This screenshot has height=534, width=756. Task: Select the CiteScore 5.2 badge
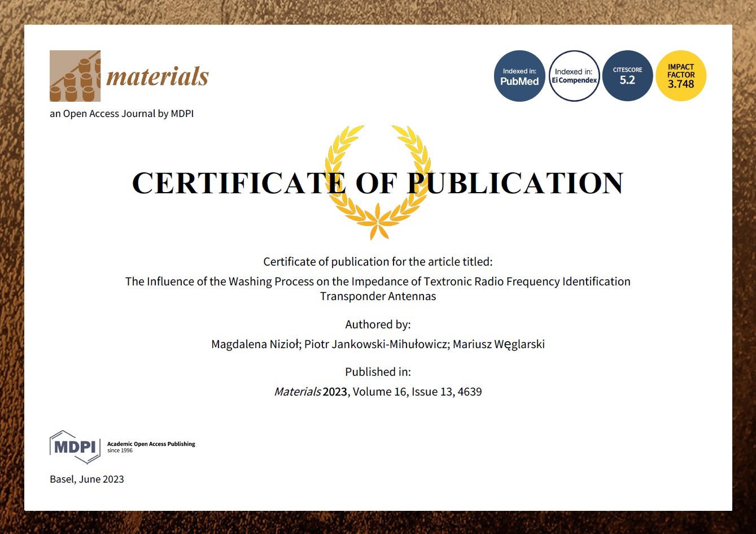pyautogui.click(x=627, y=76)
